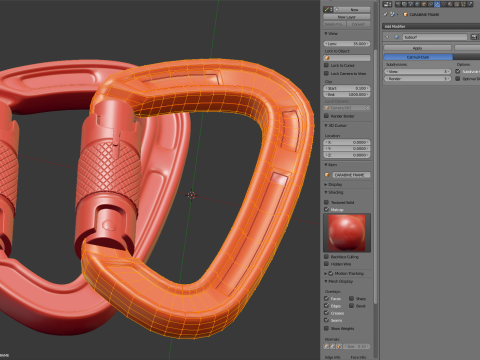
Task: Adjust the Subdivisions View level field
Action: coord(417,71)
